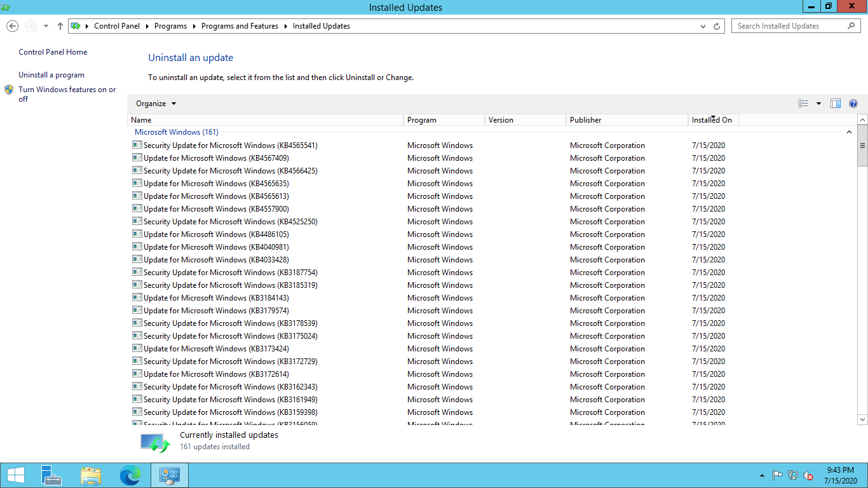
Task: Open Uninstall a program link
Action: pos(51,75)
